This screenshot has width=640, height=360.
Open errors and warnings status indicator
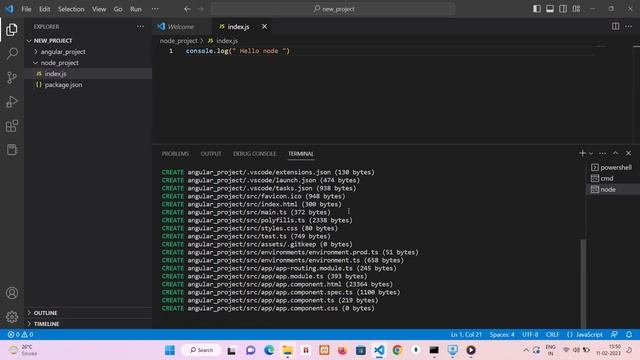pyautogui.click(x=20, y=334)
